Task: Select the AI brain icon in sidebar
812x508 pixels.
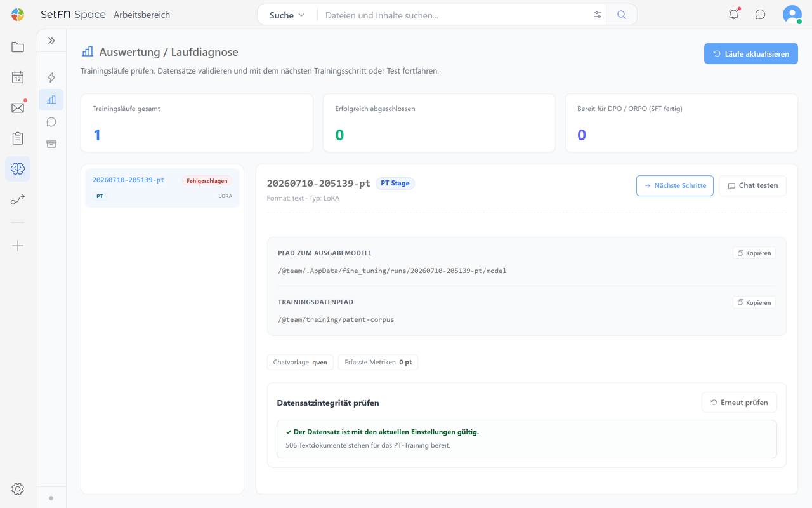Action: [18, 169]
